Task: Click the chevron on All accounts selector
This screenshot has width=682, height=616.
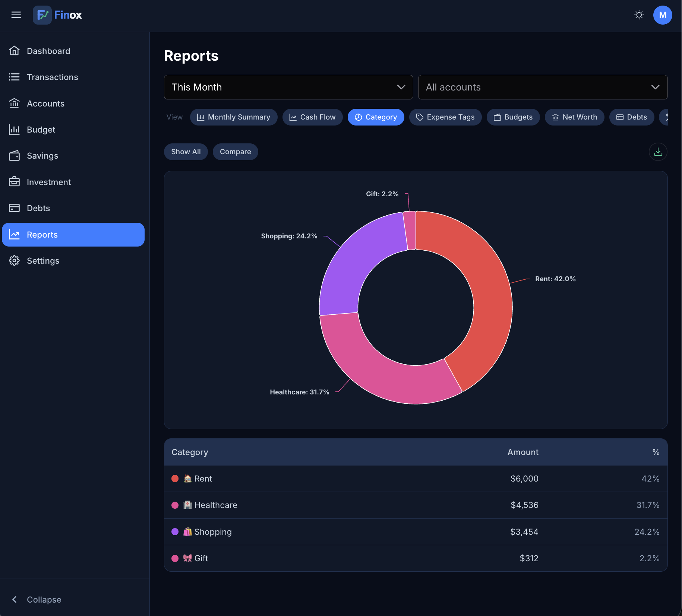Action: point(655,87)
